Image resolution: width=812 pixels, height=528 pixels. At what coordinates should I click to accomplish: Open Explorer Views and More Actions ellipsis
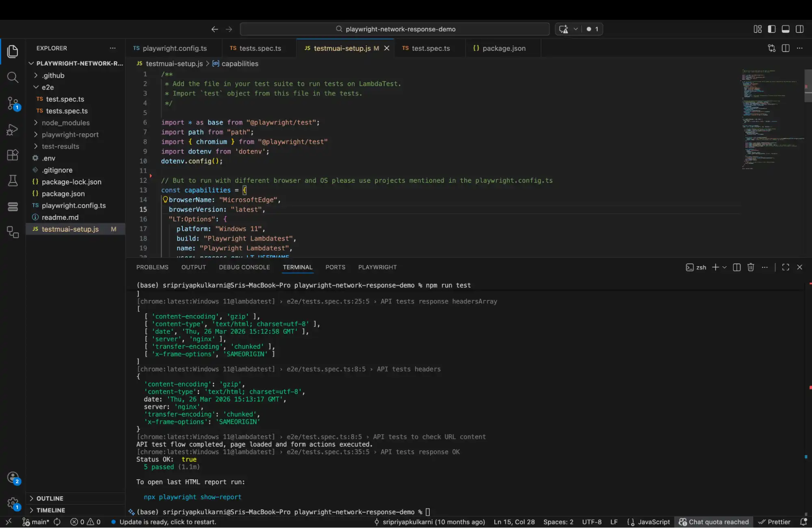[x=113, y=48]
